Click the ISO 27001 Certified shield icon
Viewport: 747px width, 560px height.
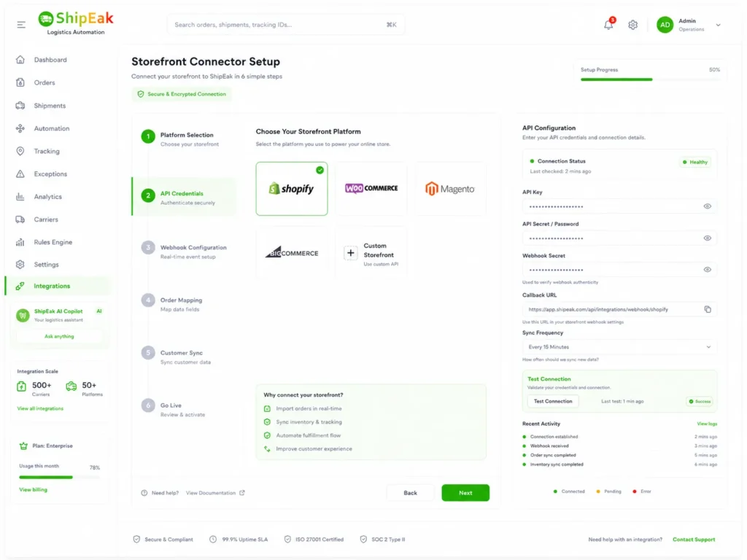(287, 540)
